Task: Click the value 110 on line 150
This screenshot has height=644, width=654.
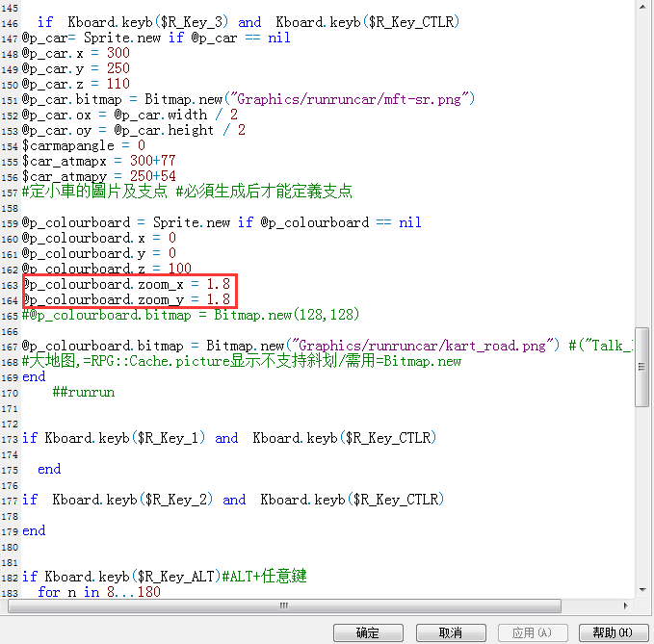Action: tap(118, 84)
